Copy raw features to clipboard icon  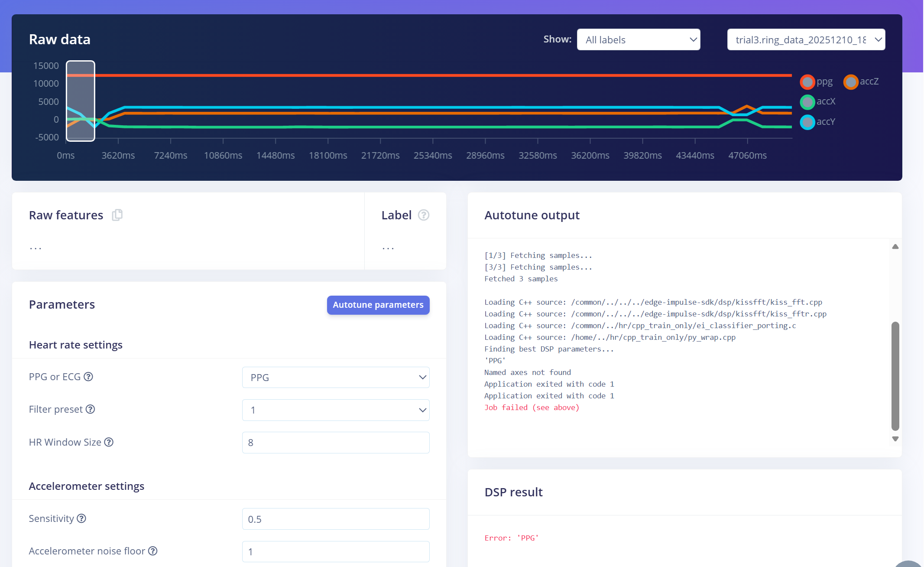[117, 215]
